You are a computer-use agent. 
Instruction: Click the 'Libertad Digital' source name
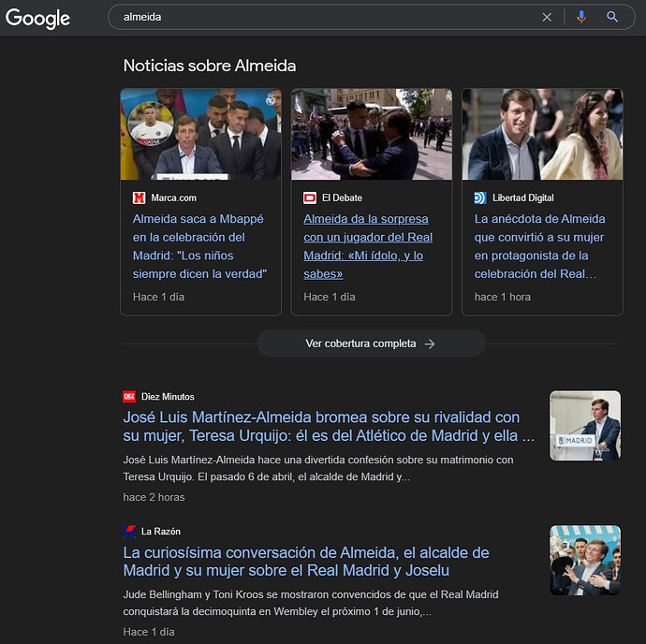pos(523,198)
